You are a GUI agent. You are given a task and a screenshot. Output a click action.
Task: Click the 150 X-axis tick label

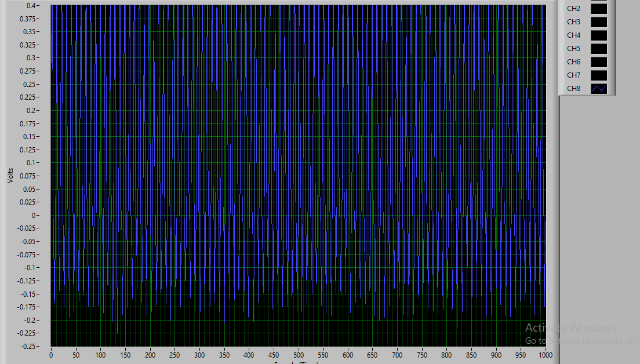[125, 355]
